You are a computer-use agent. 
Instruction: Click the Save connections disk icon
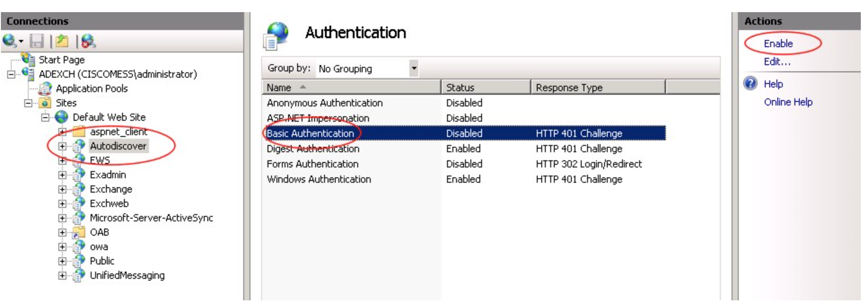[x=36, y=41]
